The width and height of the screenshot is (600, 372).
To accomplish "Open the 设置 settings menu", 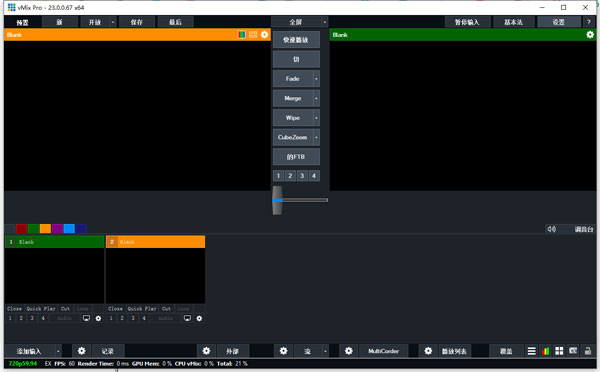I will click(559, 22).
